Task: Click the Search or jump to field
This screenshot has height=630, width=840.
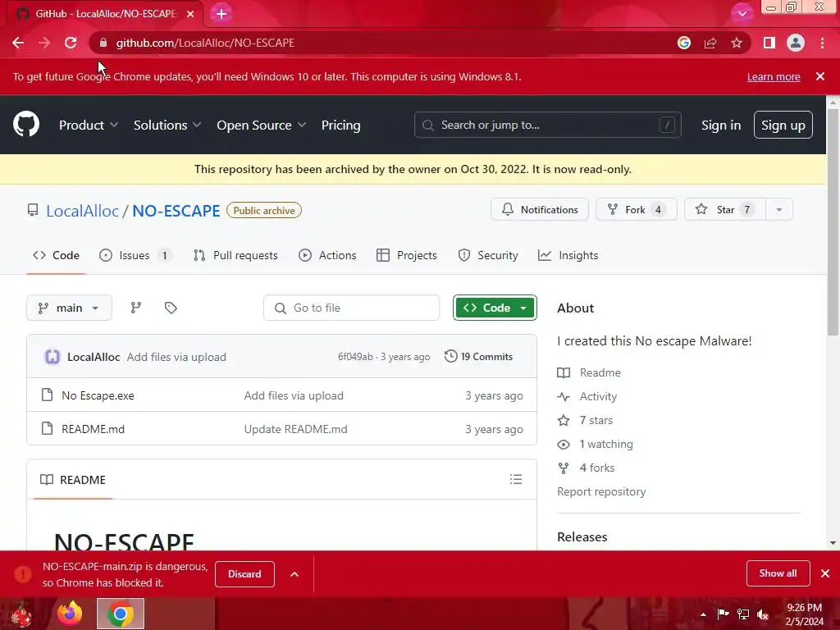Action: [547, 125]
